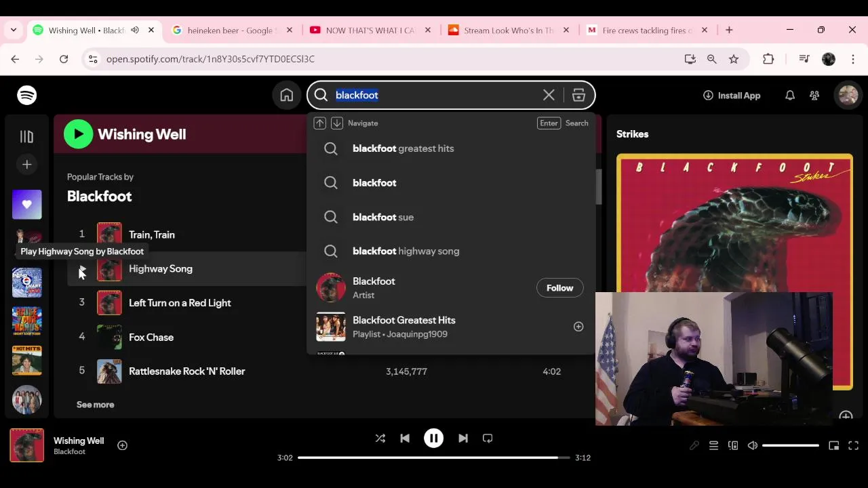Clear the blackfoot search field
Viewport: 868px width, 488px height.
point(549,96)
